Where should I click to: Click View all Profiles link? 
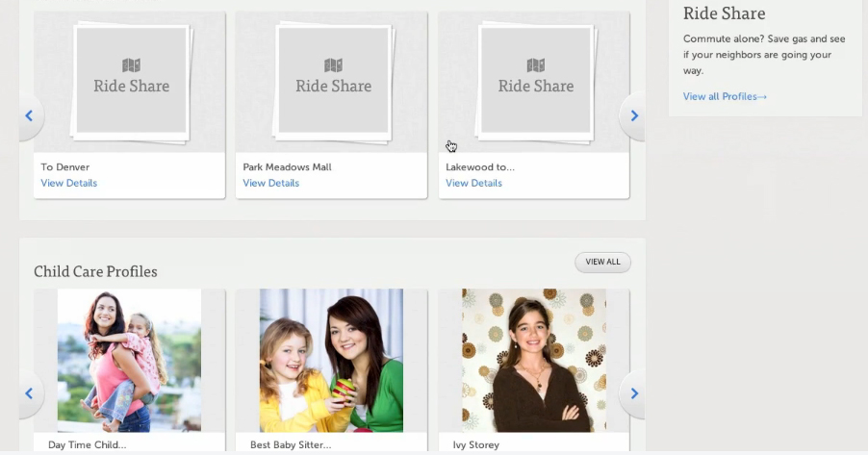[725, 96]
